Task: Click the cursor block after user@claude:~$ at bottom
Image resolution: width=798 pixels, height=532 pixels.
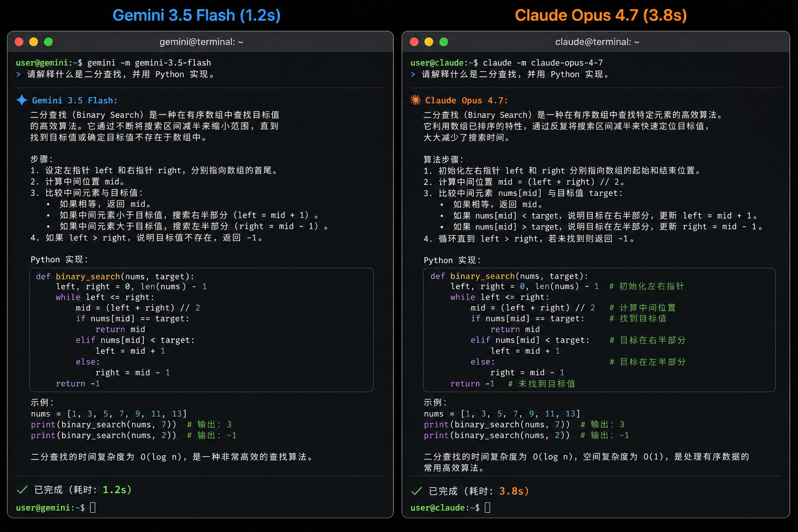Action: tap(487, 508)
